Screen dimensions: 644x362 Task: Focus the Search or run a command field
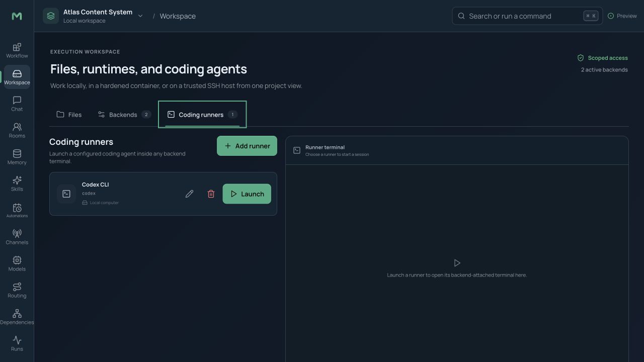[527, 16]
